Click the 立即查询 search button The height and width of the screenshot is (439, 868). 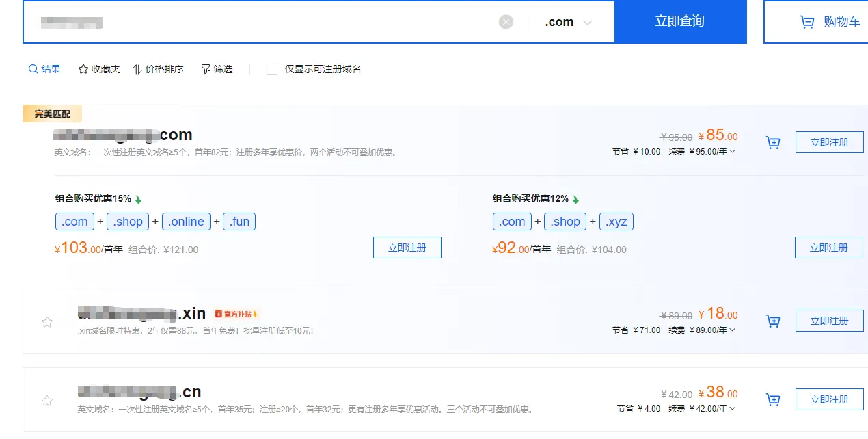click(x=681, y=21)
